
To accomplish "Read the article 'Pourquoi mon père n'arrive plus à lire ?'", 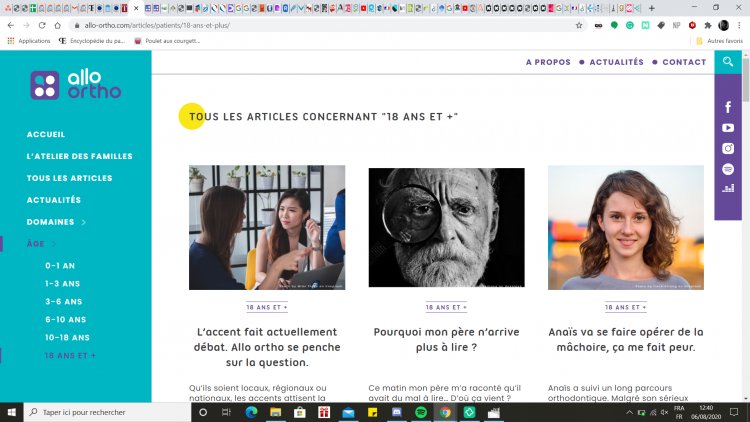I will (446, 339).
